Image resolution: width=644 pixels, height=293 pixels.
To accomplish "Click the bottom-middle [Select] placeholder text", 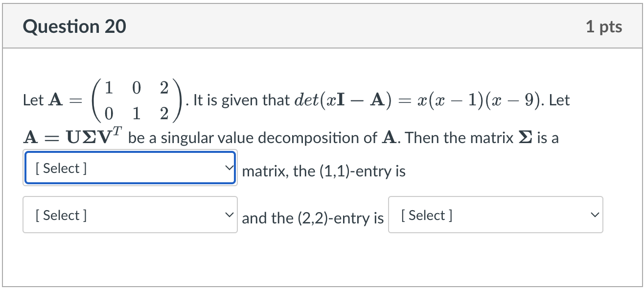I will point(61,215).
